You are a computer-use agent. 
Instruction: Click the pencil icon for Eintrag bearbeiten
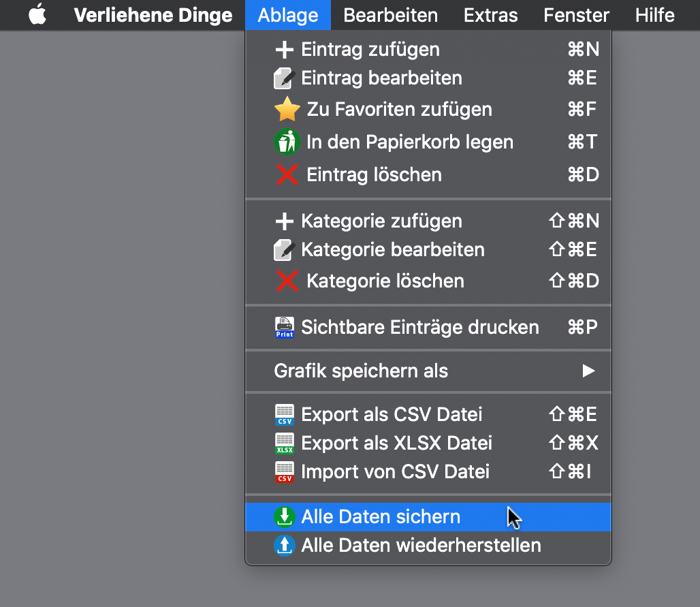[x=284, y=78]
